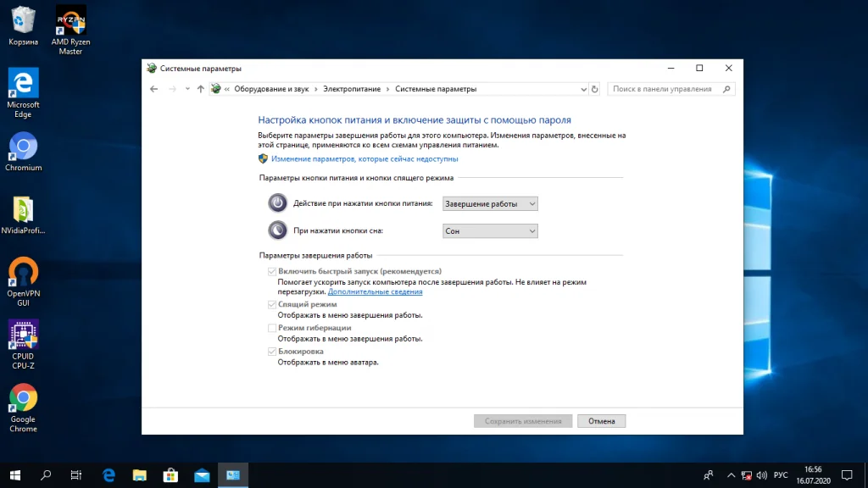Image resolution: width=868 pixels, height=488 pixels.
Task: Toggle the 'Спящий режим' checkbox
Action: tap(272, 304)
